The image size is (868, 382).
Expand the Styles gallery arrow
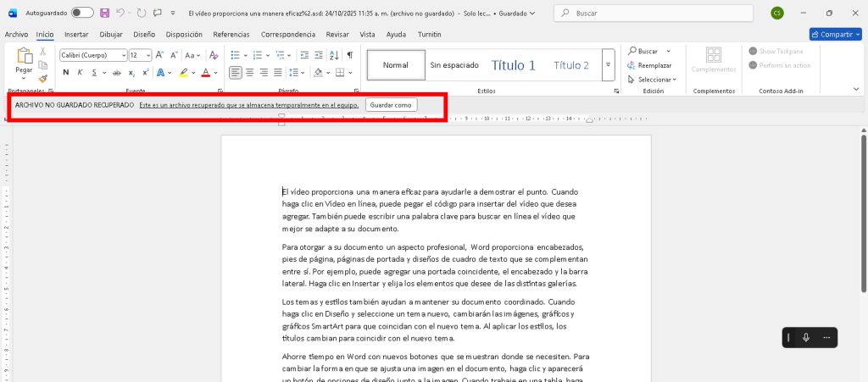[x=608, y=65]
